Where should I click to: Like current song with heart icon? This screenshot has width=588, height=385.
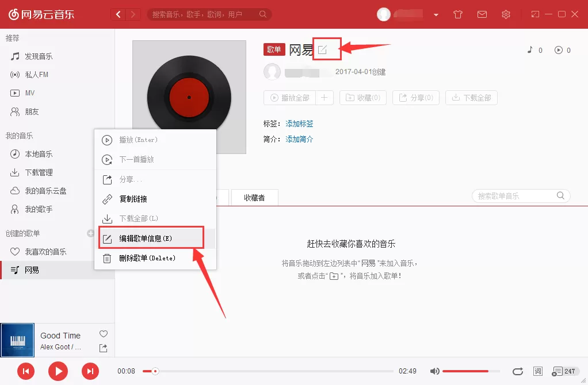[104, 334]
